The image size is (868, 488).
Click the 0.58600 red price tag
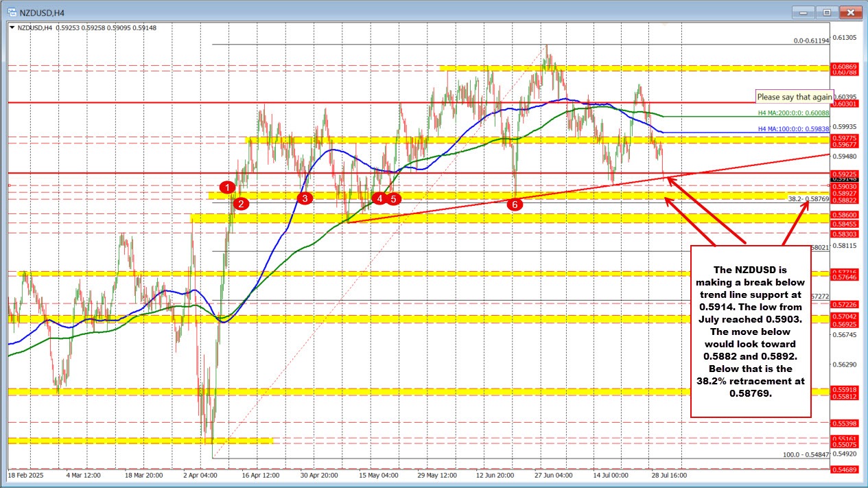[x=844, y=215]
